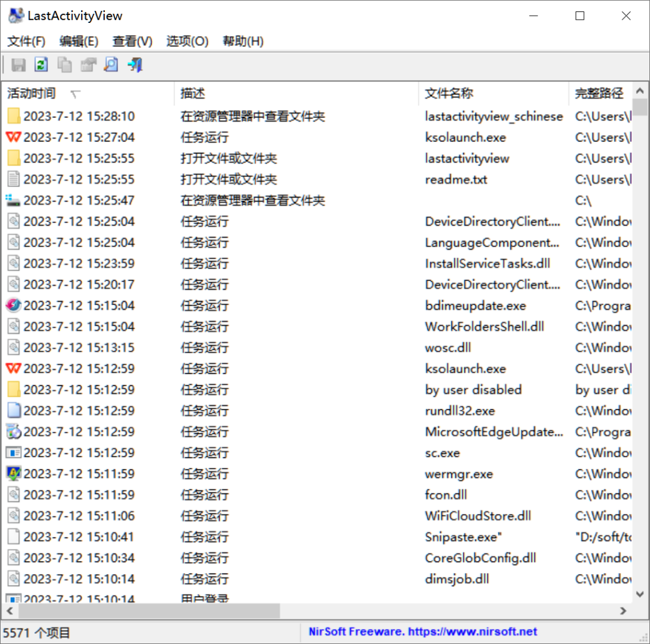Screen dimensions: 650x644
Task: Click the WPS icon beside ksolaunch.exe entry
Action: click(x=13, y=137)
